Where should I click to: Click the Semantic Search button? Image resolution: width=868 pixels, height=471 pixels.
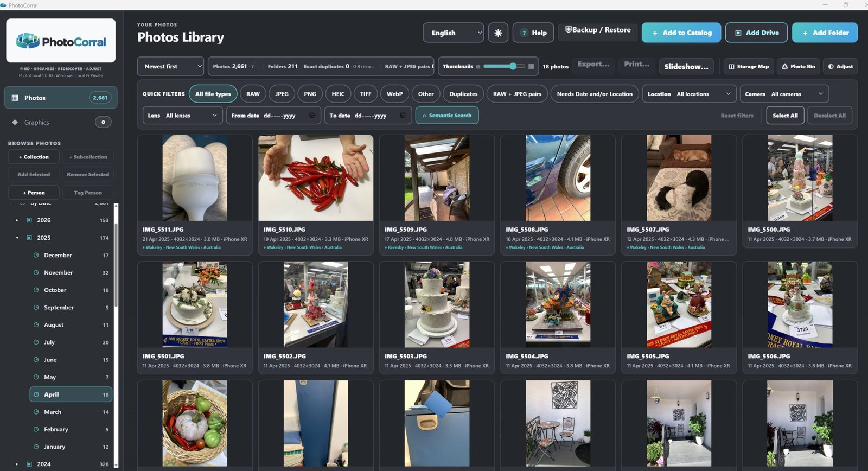(447, 116)
